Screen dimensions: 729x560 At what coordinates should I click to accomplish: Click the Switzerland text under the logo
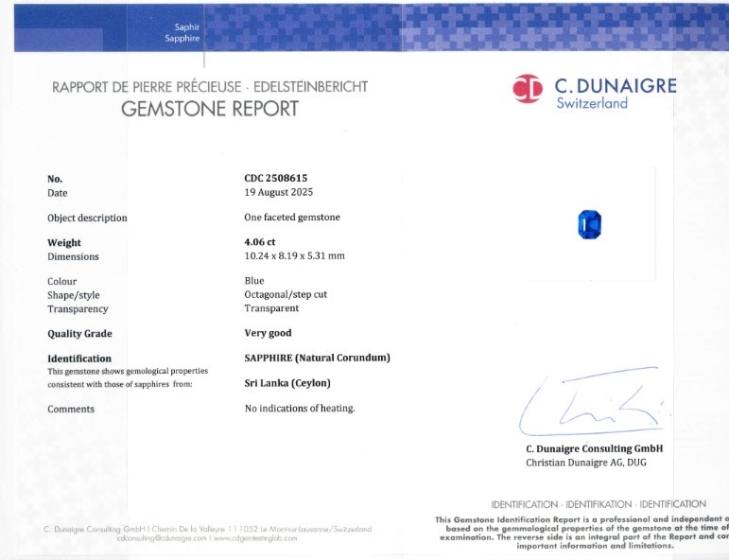(592, 103)
